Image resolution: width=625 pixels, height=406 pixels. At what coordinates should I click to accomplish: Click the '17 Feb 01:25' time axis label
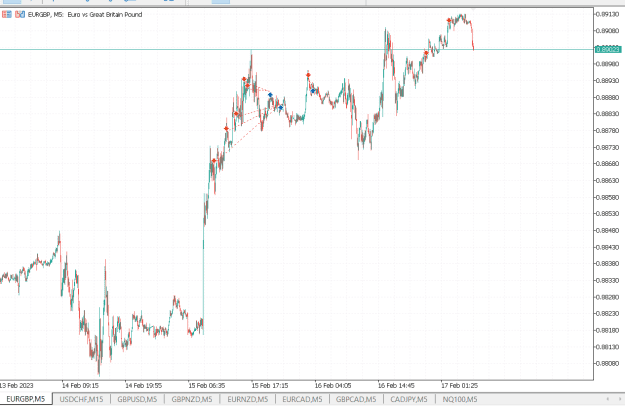pos(459,386)
